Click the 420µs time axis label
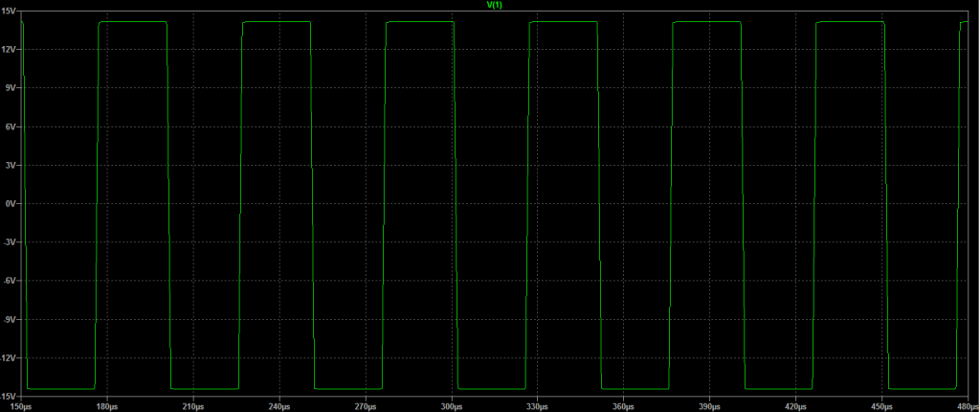 click(x=795, y=405)
